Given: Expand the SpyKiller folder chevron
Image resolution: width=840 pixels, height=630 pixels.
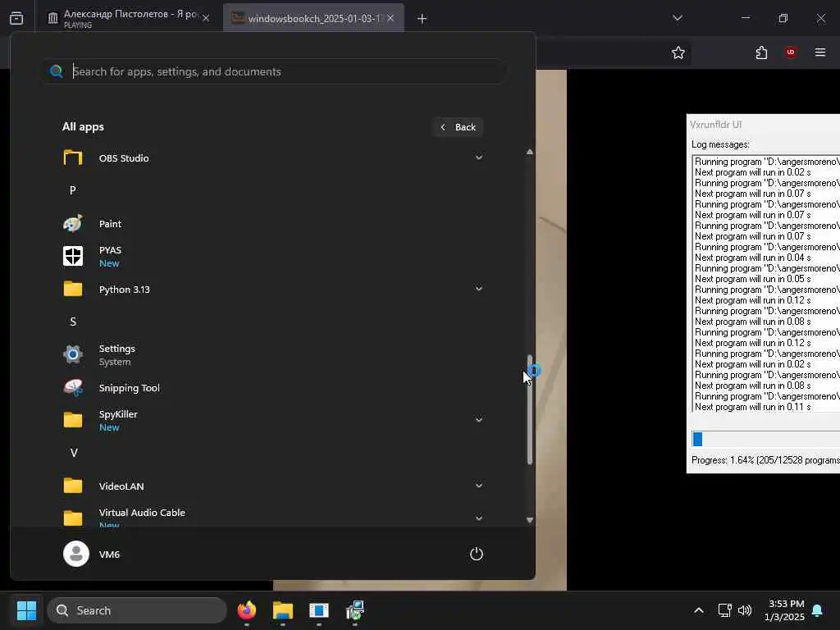Looking at the screenshot, I should click(479, 420).
